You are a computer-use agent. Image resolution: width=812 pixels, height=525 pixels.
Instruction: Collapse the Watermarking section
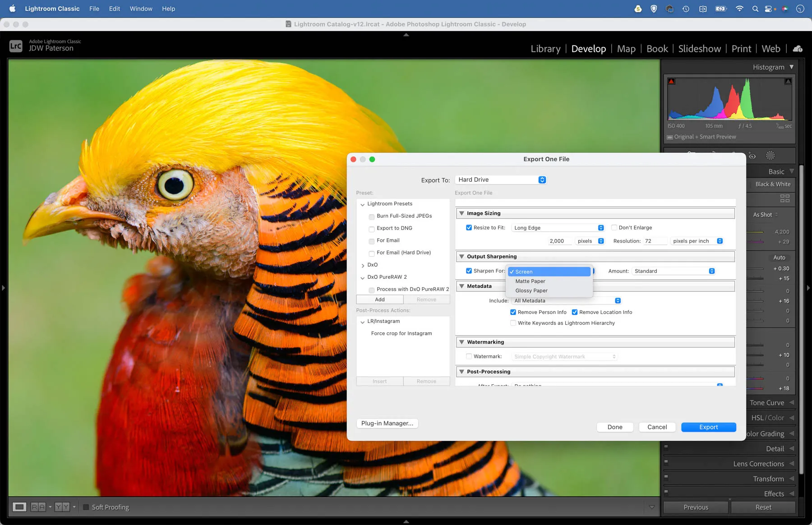[461, 342]
